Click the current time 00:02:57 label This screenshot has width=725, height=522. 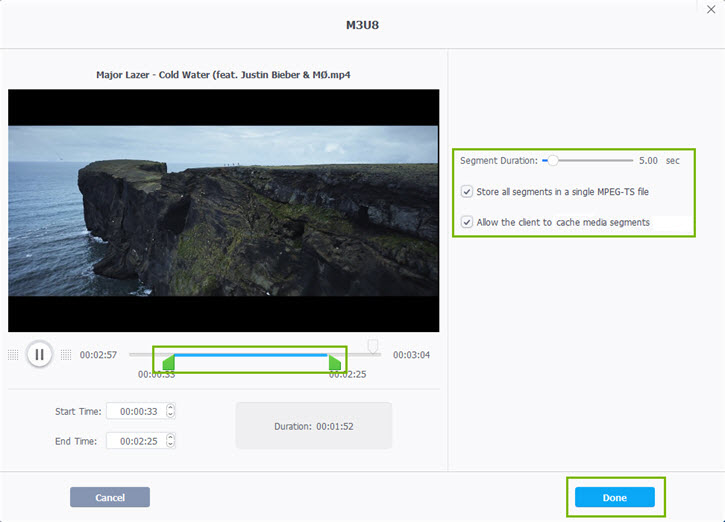point(98,355)
